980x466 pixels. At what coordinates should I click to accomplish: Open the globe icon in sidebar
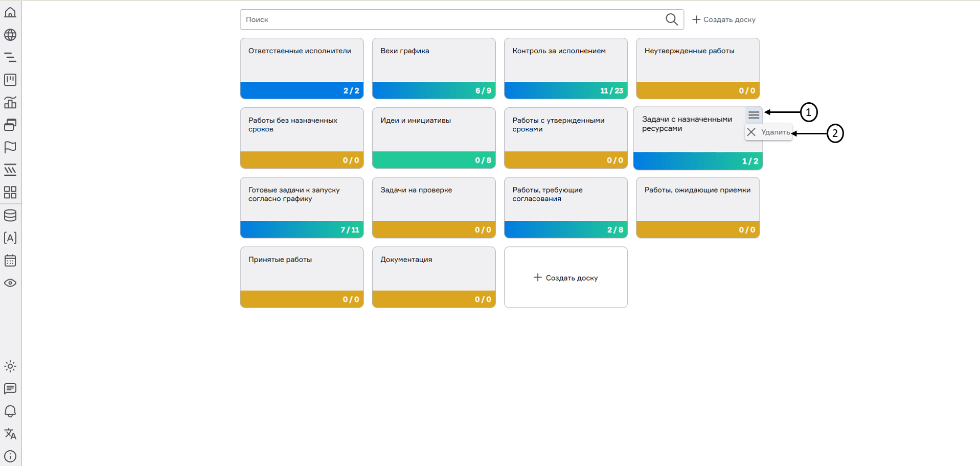pos(10,35)
